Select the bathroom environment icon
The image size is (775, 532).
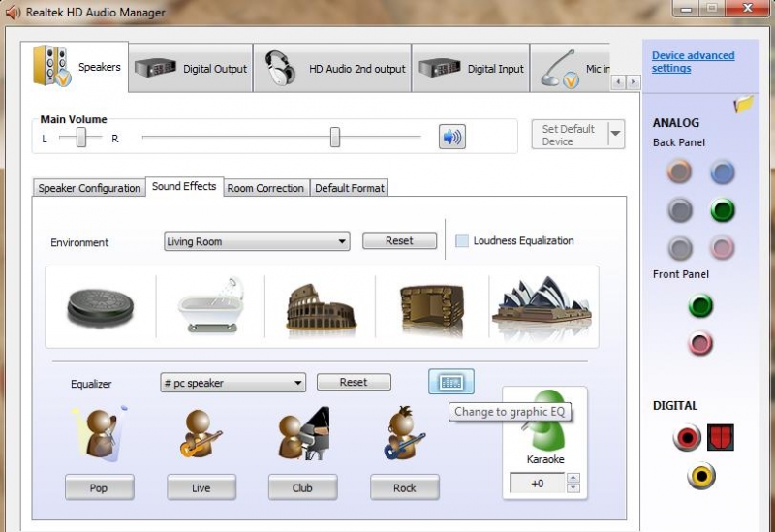click(209, 305)
